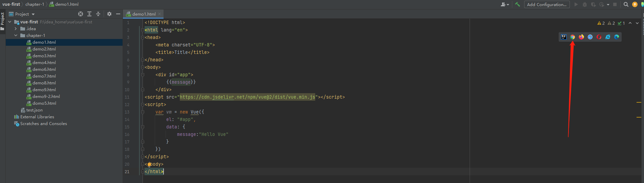Fold the div block on line 8
This screenshot has width=644, height=183.
(x=143, y=75)
